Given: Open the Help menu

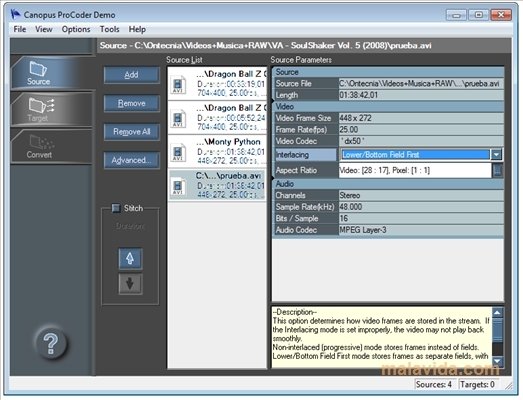Looking at the screenshot, I should tap(137, 29).
